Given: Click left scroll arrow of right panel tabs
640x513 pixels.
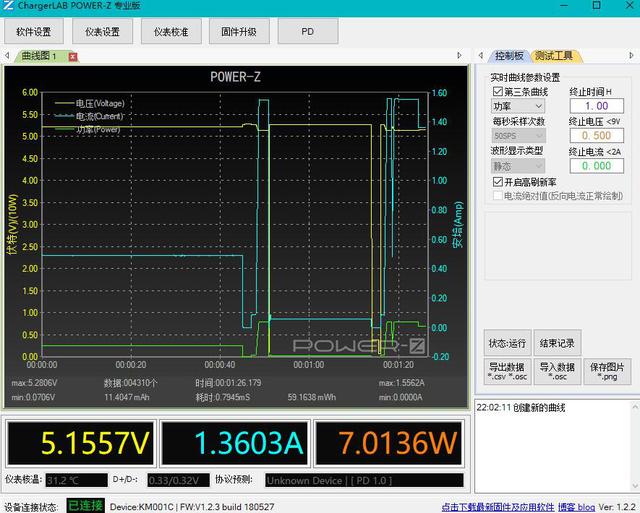Looking at the screenshot, I should click(481, 56).
